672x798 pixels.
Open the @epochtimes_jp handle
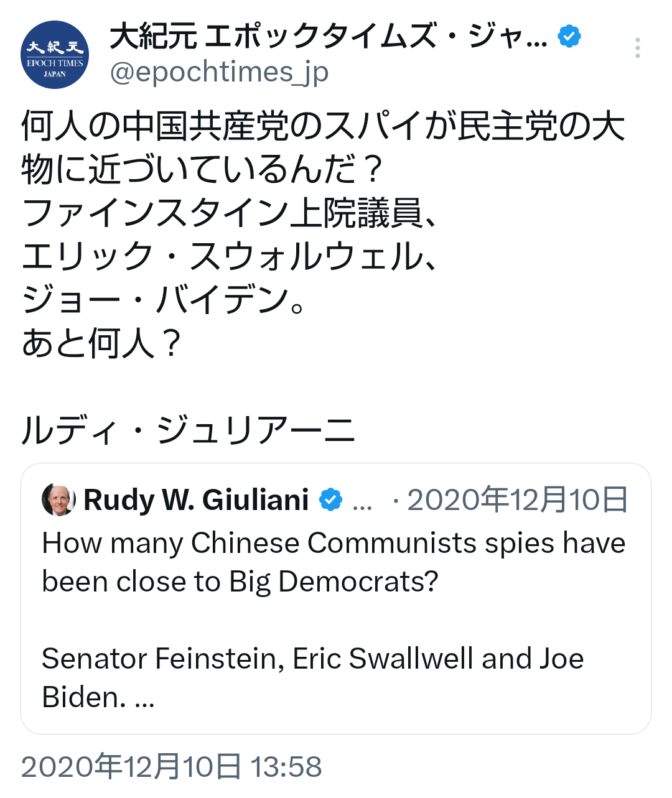coord(219,72)
